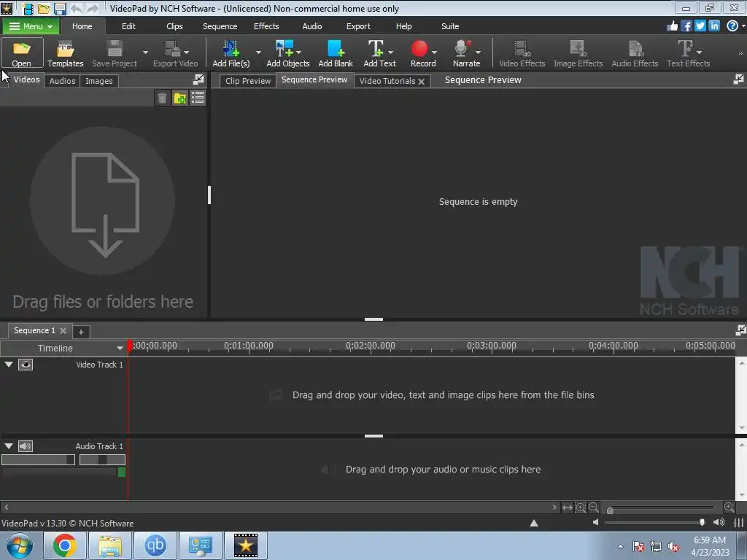Collapse Audio Track 1 triangle
The height and width of the screenshot is (560, 747).
click(x=9, y=446)
